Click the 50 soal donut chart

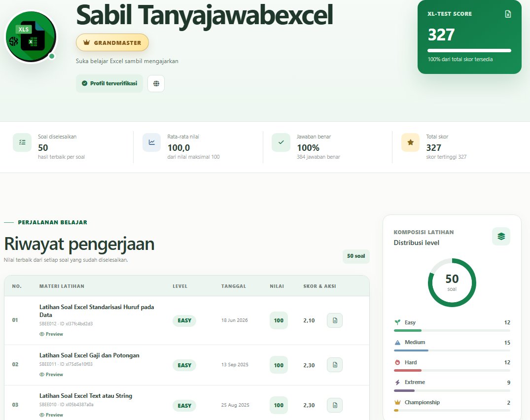click(452, 282)
